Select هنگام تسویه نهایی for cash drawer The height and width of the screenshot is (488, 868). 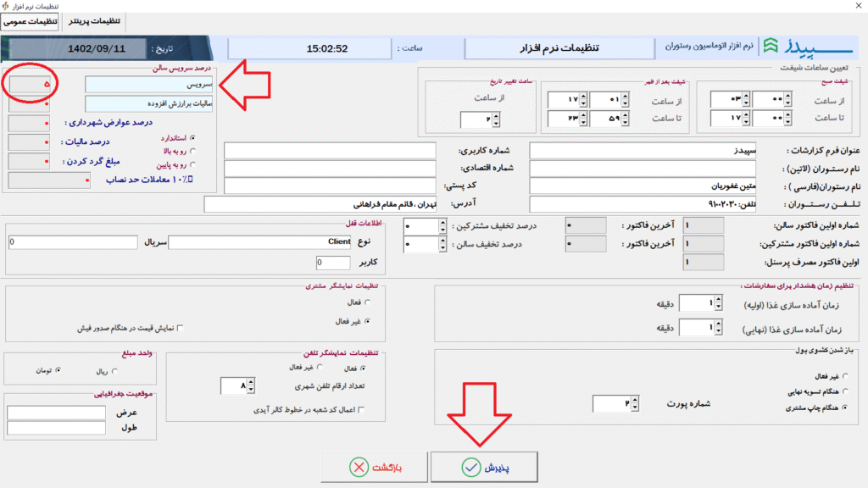point(843,391)
